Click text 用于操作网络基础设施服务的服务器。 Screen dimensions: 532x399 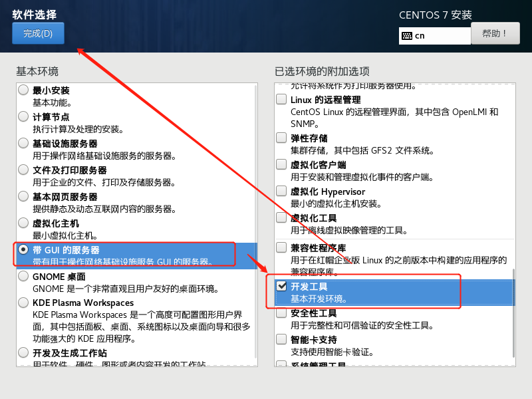104,156
